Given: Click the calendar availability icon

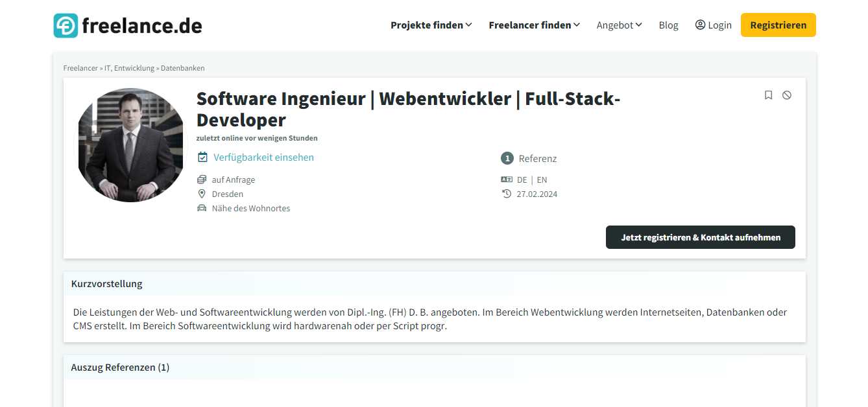Looking at the screenshot, I should [x=202, y=157].
